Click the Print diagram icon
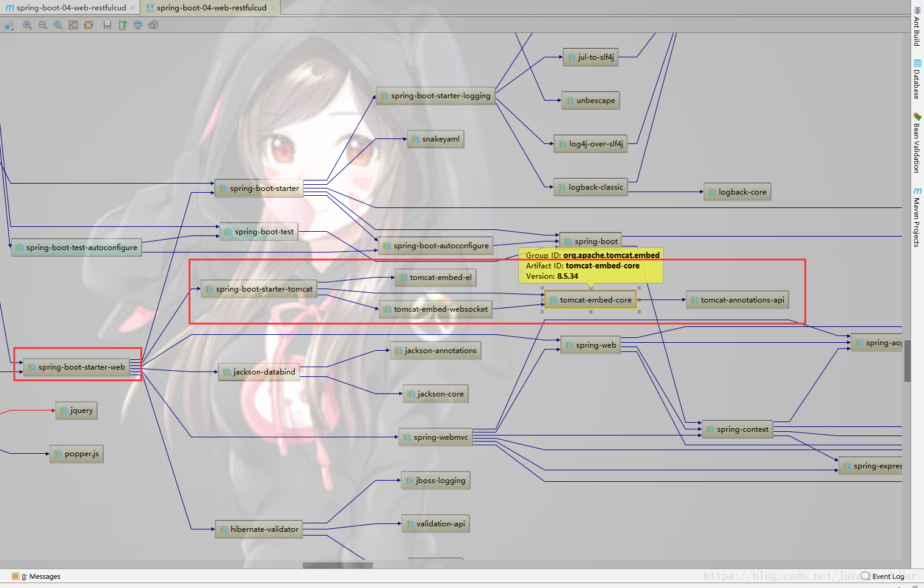 tap(138, 25)
